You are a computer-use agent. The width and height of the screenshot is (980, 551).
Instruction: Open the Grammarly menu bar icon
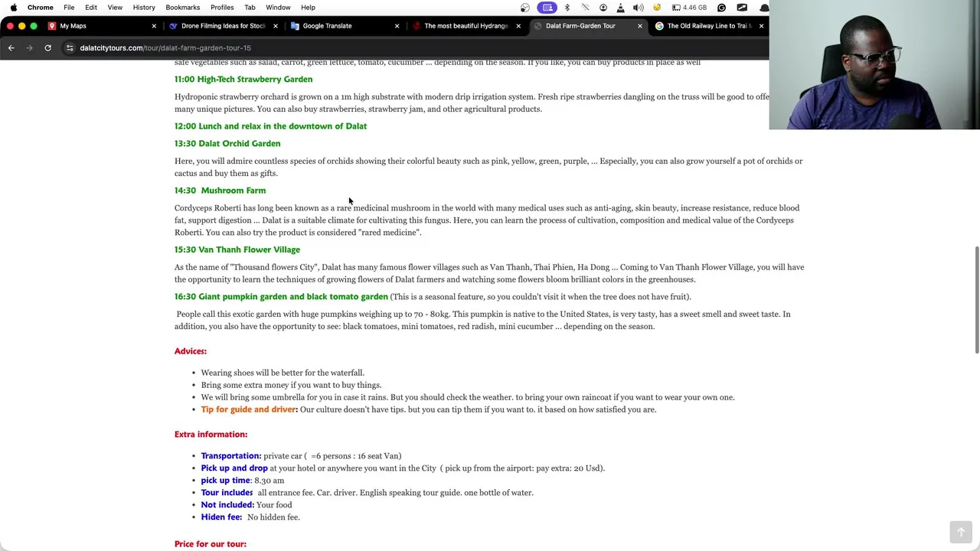pos(721,8)
